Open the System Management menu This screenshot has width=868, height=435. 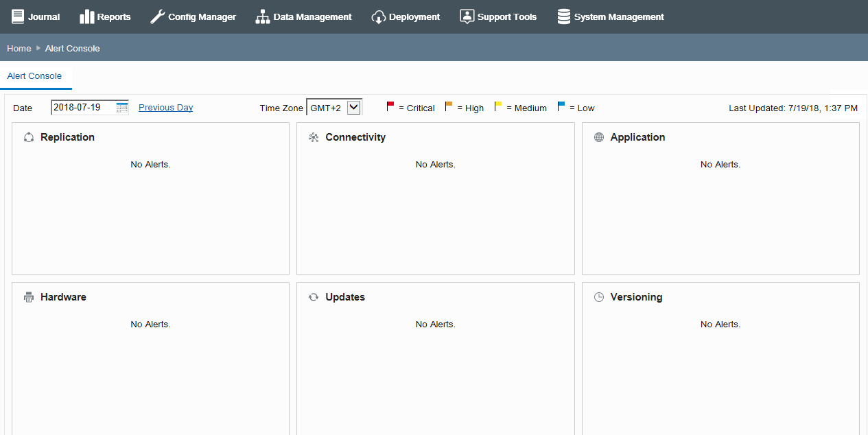610,16
